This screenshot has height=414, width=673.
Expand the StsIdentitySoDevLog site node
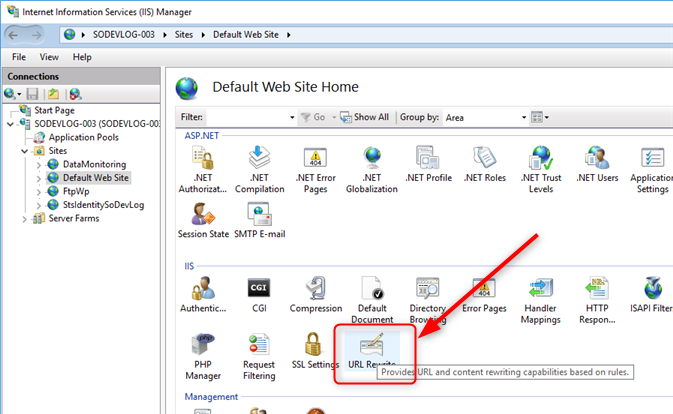tap(39, 205)
